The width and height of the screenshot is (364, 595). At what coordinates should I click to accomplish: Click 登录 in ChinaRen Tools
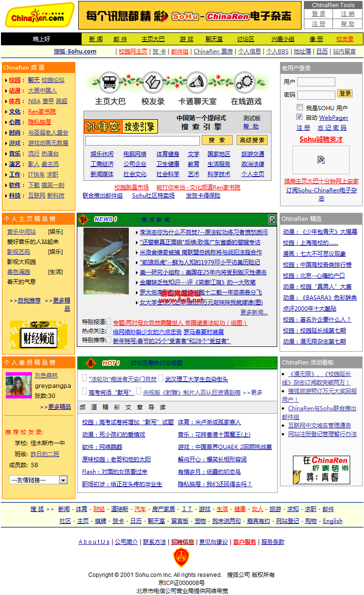pos(319,14)
